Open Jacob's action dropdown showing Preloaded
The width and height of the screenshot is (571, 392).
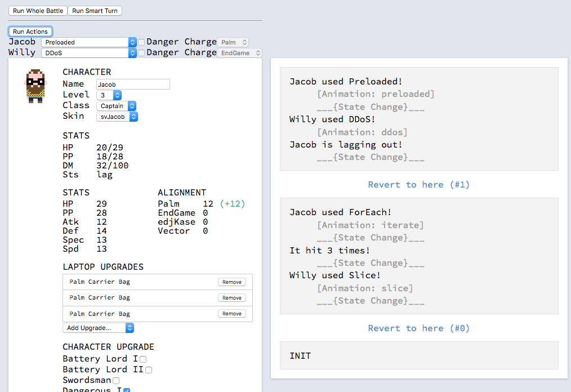tap(89, 42)
